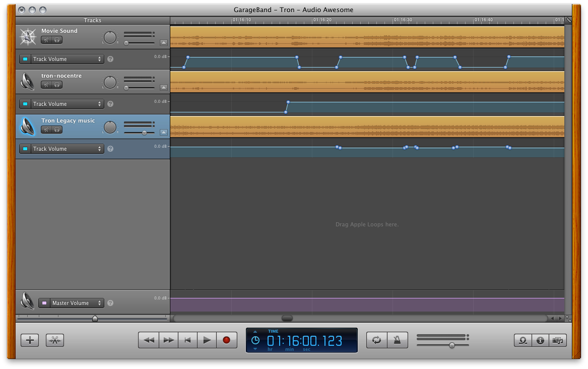Screen dimensions: 588x369
Task: Toggle the metronome
Action: [397, 340]
